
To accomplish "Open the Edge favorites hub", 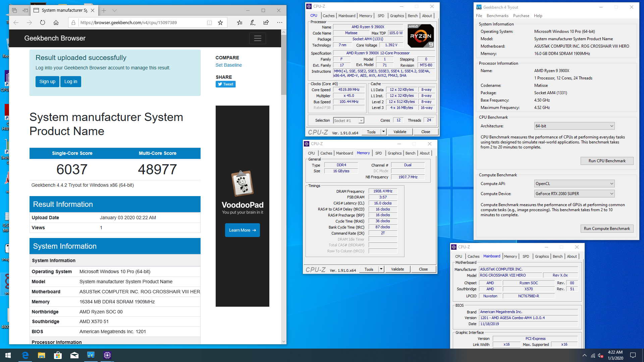I will pos(239,22).
